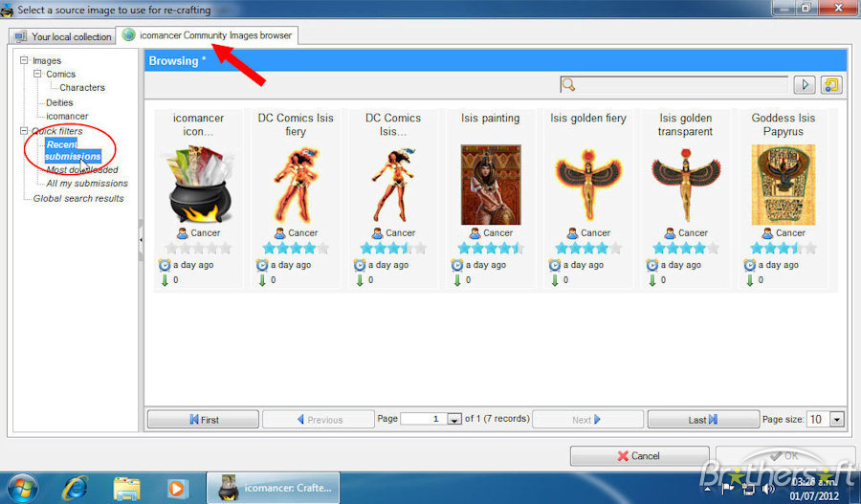The width and height of the screenshot is (861, 504).
Task: Click the Isis golden fiery title
Action: coord(588,118)
